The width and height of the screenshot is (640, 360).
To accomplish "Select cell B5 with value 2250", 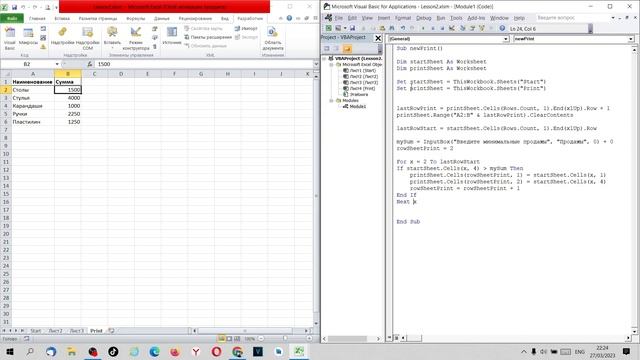I will (x=68, y=114).
